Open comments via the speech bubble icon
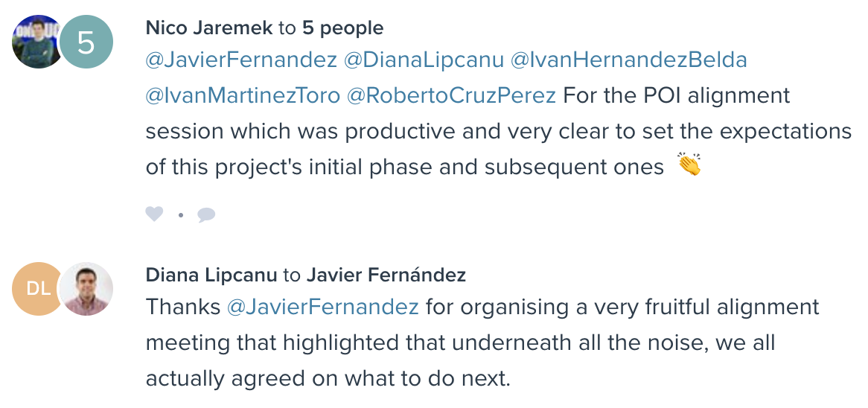868x408 pixels. [x=206, y=214]
